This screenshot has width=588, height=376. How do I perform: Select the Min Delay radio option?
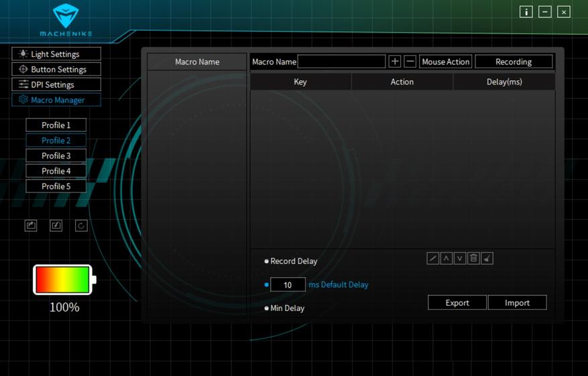[267, 308]
